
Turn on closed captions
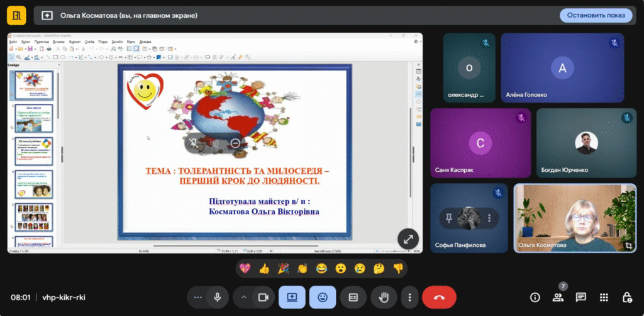pyautogui.click(x=353, y=297)
